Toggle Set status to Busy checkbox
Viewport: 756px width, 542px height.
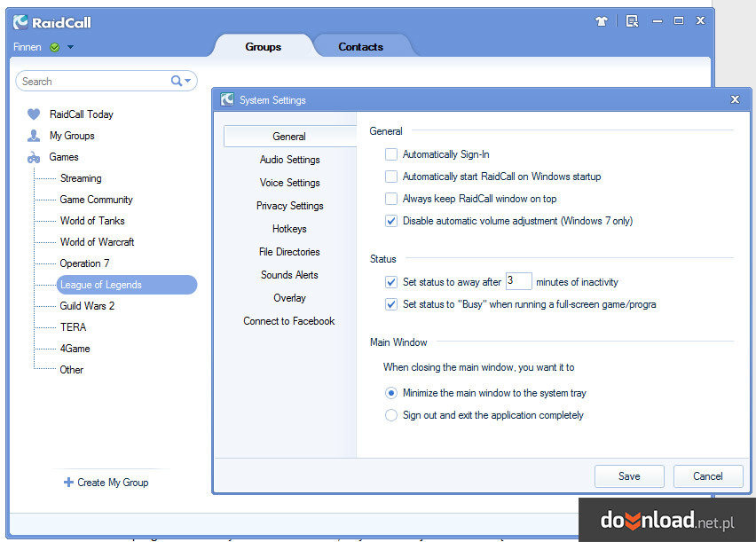pyautogui.click(x=391, y=304)
